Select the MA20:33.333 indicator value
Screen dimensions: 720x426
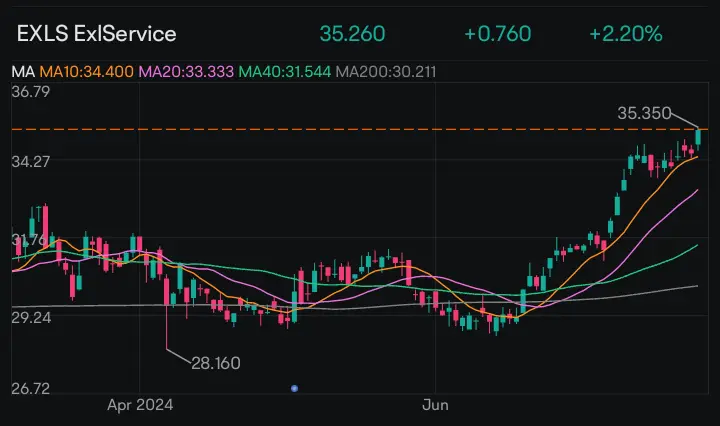click(x=186, y=72)
